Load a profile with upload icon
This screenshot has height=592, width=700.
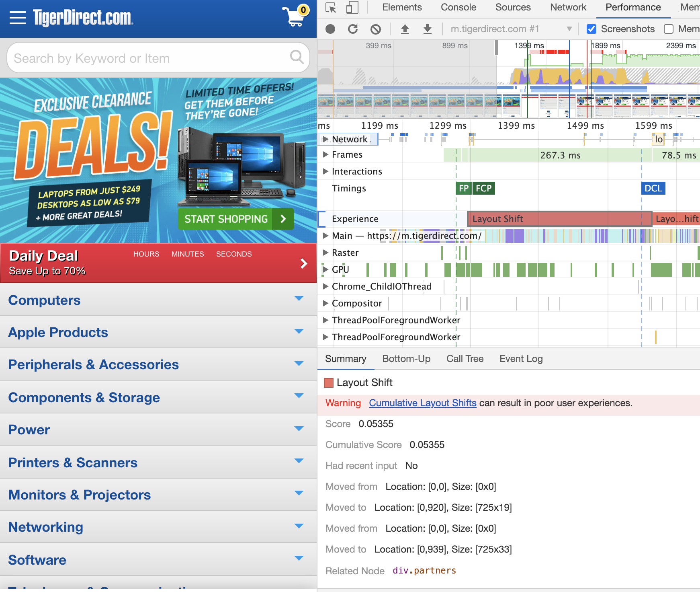(x=405, y=29)
